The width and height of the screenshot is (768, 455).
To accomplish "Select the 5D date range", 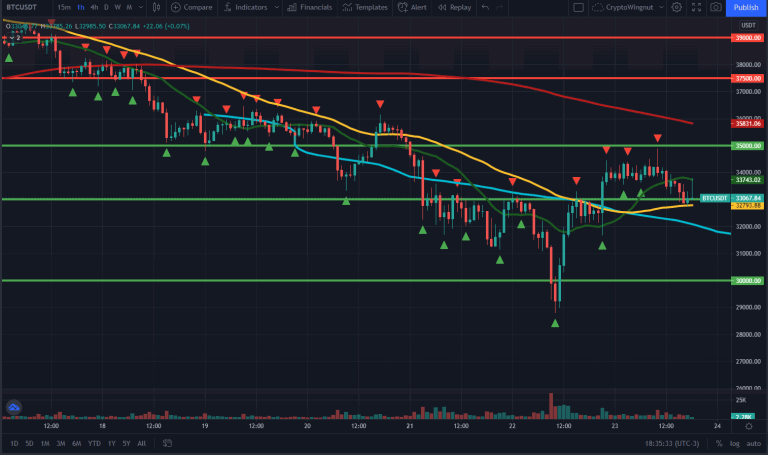I will (29, 443).
